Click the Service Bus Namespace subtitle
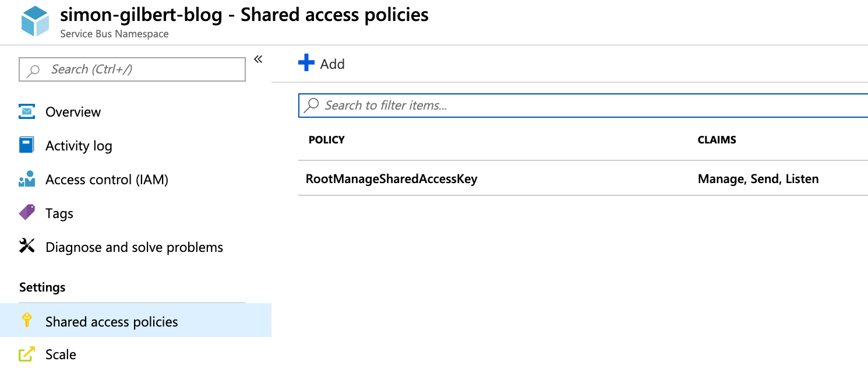 click(x=115, y=34)
